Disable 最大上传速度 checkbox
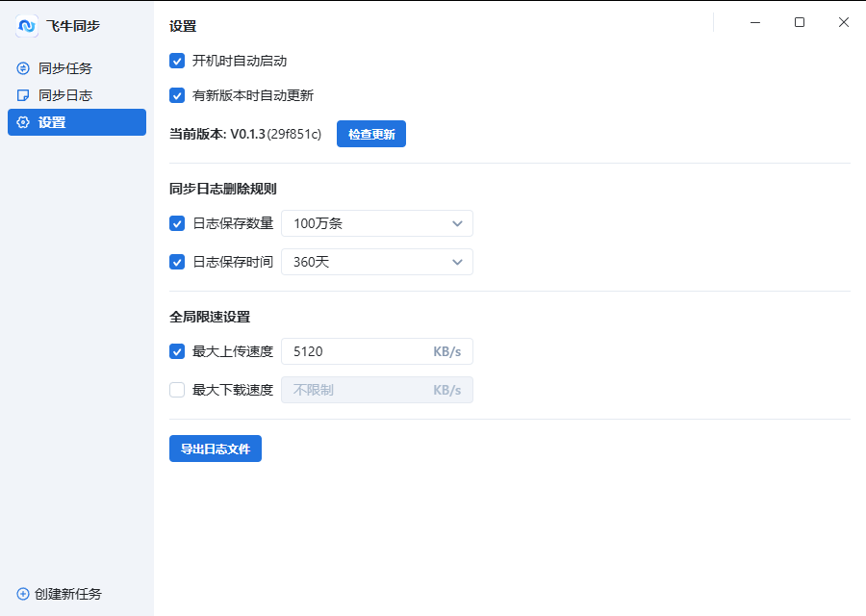 click(x=177, y=351)
